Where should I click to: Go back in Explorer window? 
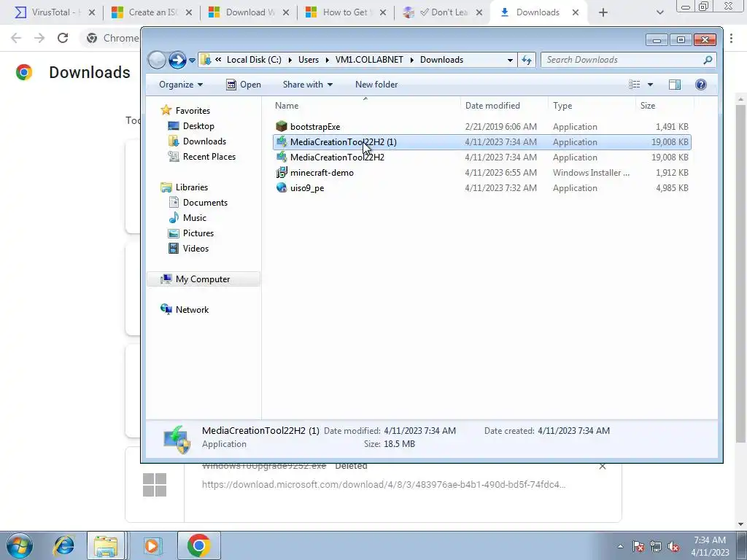pos(157,60)
